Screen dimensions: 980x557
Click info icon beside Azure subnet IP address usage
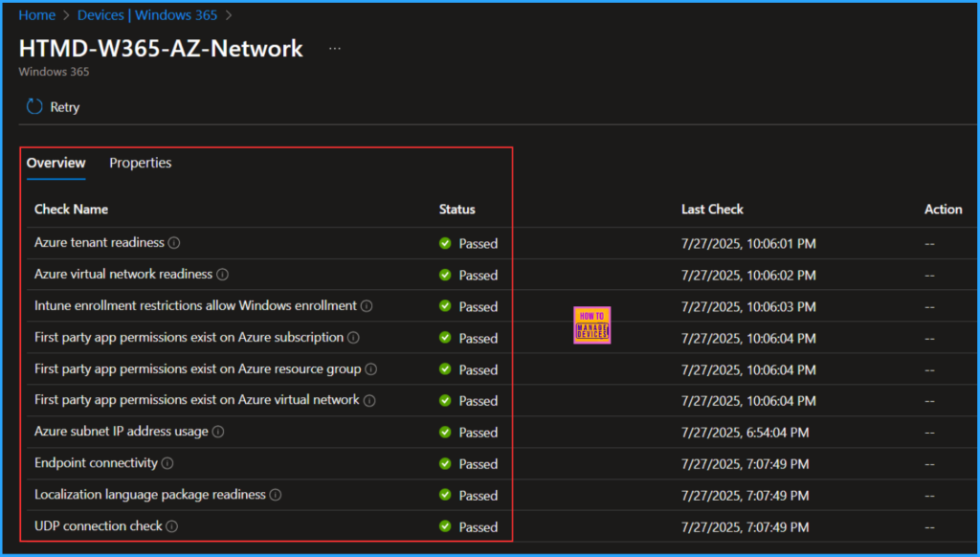coord(218,432)
